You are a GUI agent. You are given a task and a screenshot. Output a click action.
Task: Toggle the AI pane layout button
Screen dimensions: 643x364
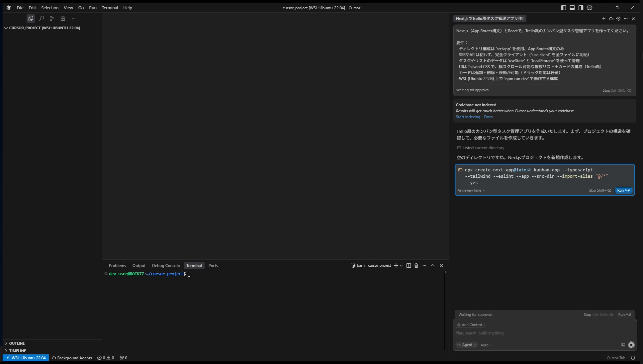[x=581, y=8]
